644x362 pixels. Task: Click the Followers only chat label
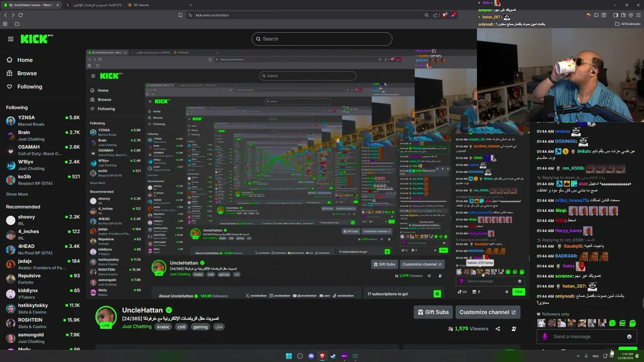click(555, 314)
